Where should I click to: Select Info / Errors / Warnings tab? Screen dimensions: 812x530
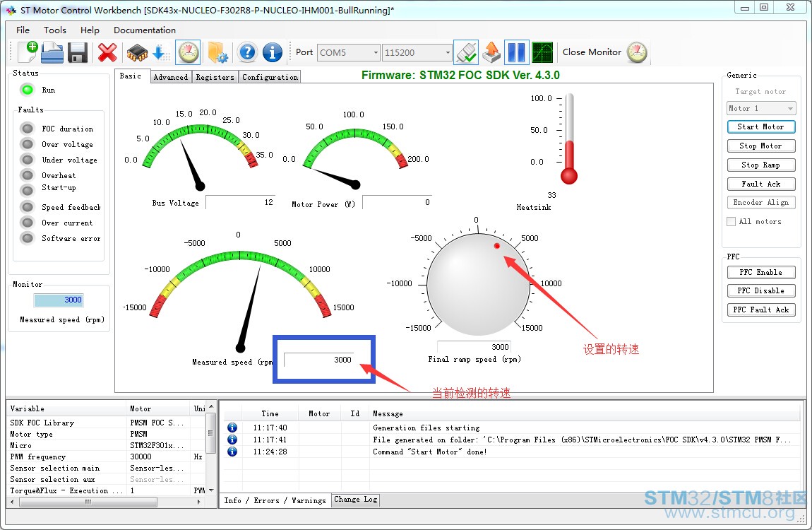tap(275, 500)
